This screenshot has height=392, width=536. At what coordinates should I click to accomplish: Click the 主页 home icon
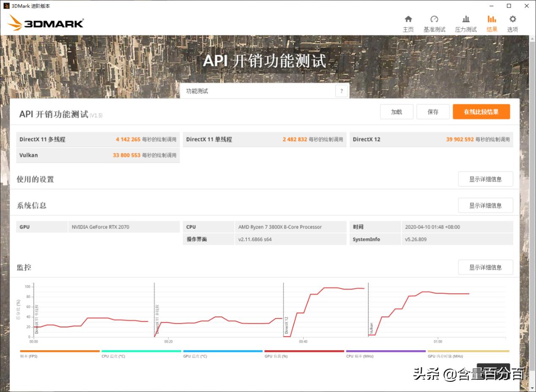coord(408,23)
